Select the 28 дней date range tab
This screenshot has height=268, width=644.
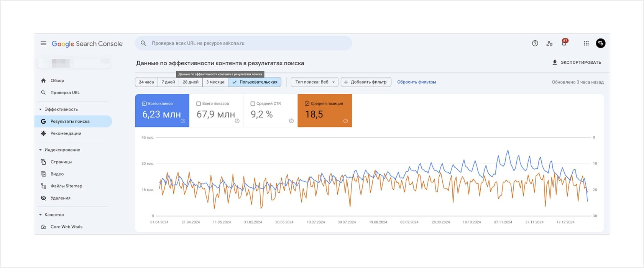point(191,82)
